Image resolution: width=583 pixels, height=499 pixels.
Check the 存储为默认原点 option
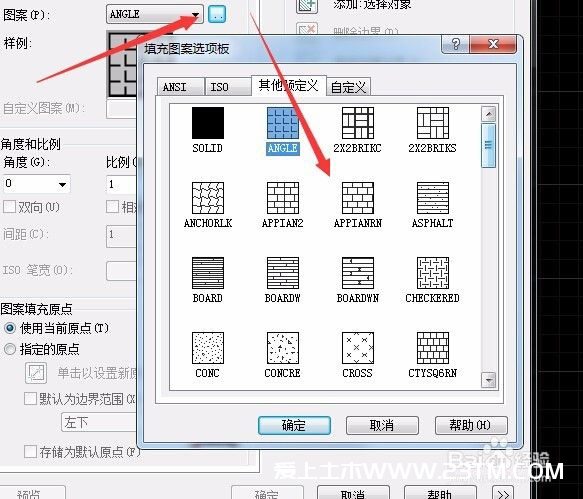coord(30,452)
